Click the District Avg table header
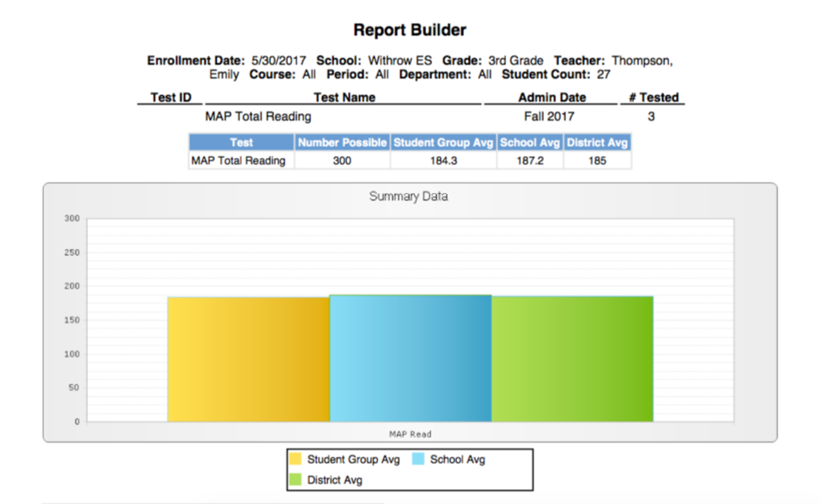Image resolution: width=821 pixels, height=504 pixels. pos(597,143)
